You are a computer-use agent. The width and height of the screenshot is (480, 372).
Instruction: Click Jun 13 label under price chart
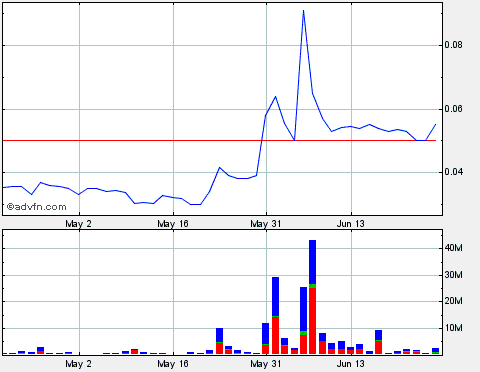[350, 224]
